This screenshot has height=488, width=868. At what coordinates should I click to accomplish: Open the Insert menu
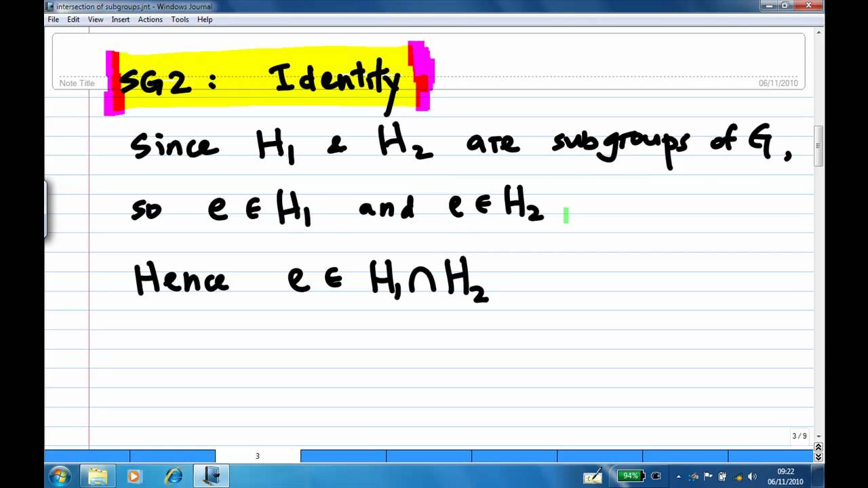pos(121,20)
